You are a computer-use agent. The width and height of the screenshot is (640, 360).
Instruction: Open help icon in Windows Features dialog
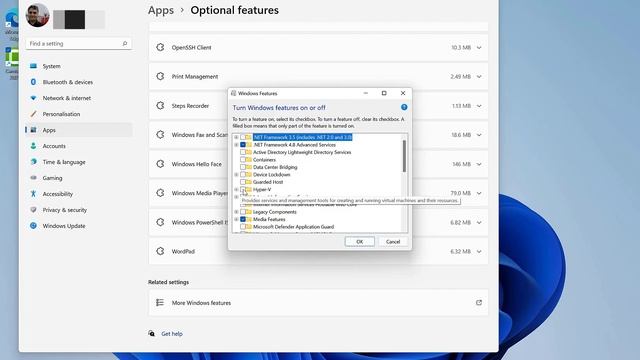(x=404, y=107)
